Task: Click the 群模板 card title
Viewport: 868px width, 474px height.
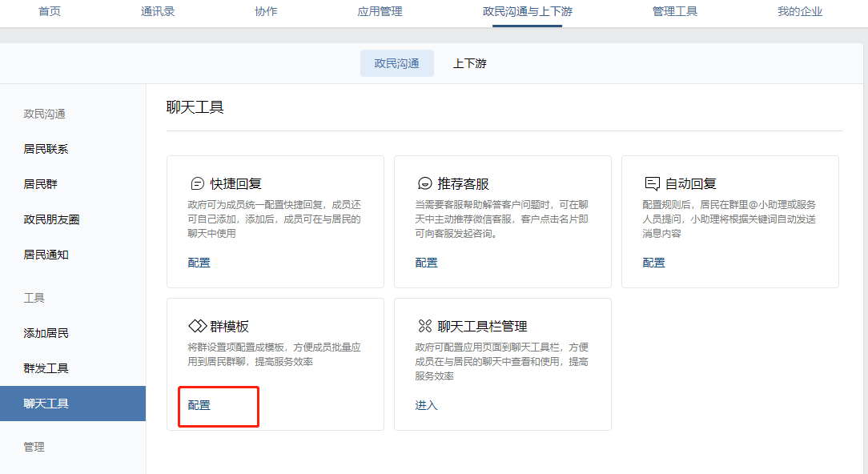Action: click(230, 327)
